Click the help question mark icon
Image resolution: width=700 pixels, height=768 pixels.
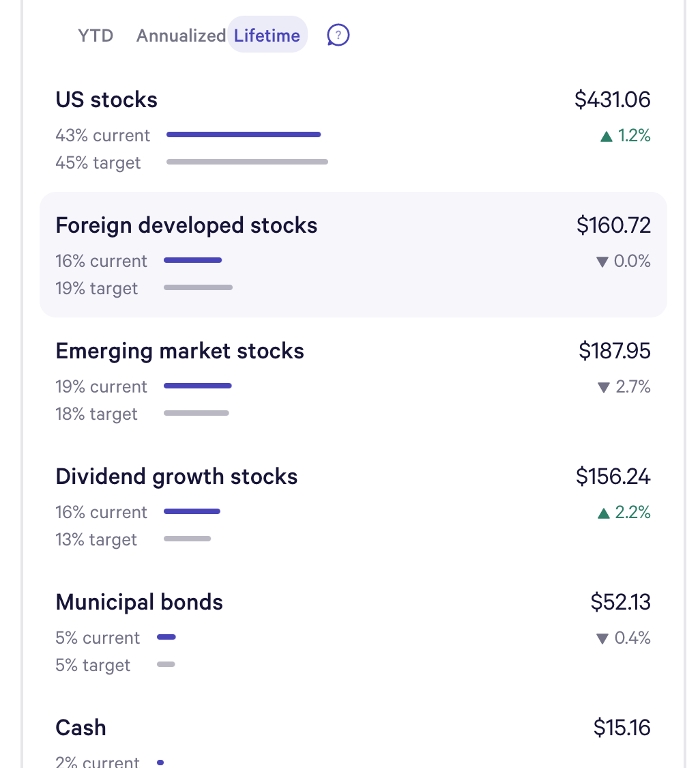(x=338, y=35)
